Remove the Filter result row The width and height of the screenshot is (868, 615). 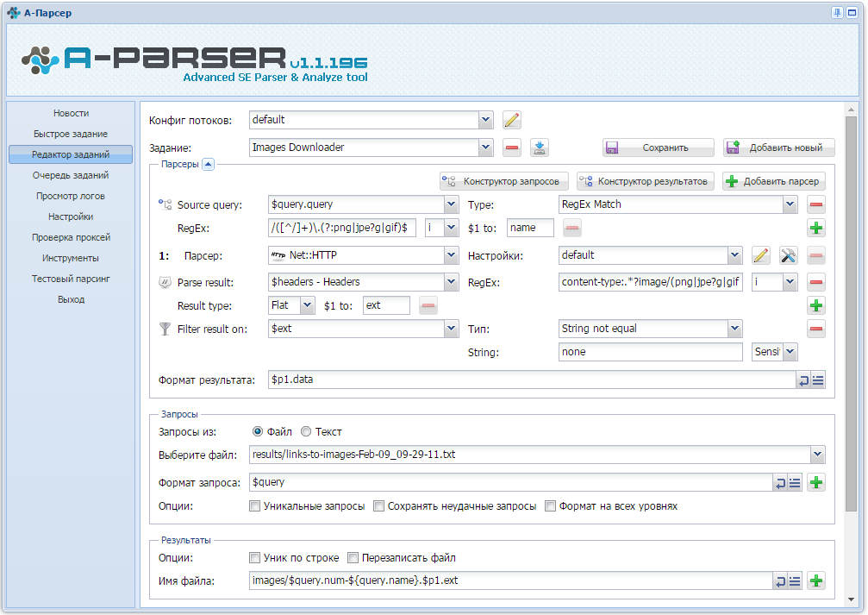pyautogui.click(x=816, y=329)
